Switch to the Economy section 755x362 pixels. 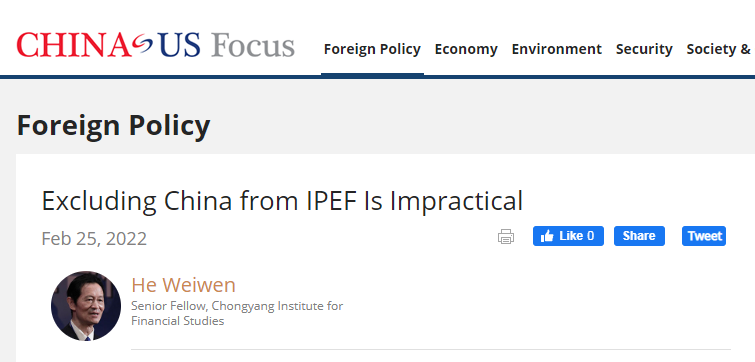(x=466, y=49)
